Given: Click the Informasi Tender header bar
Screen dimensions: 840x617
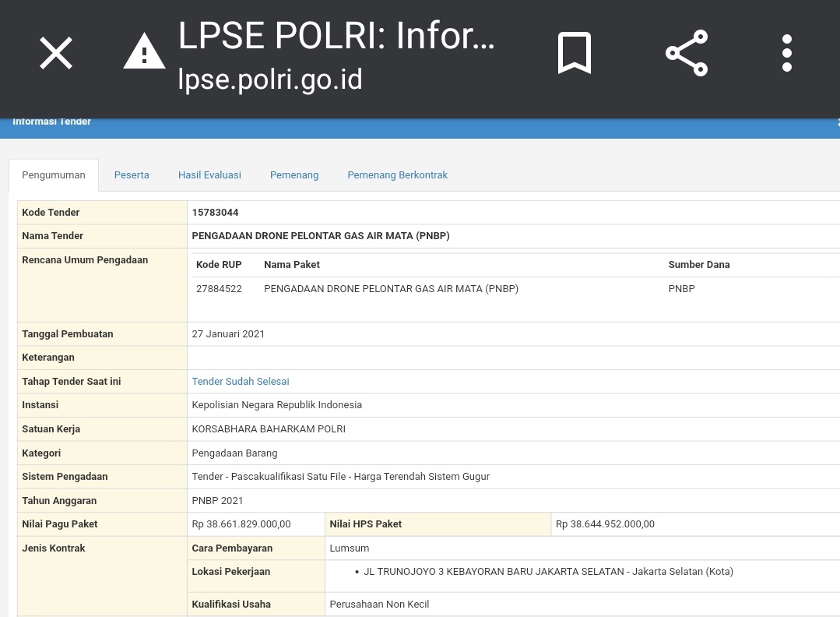Looking at the screenshot, I should point(420,128).
